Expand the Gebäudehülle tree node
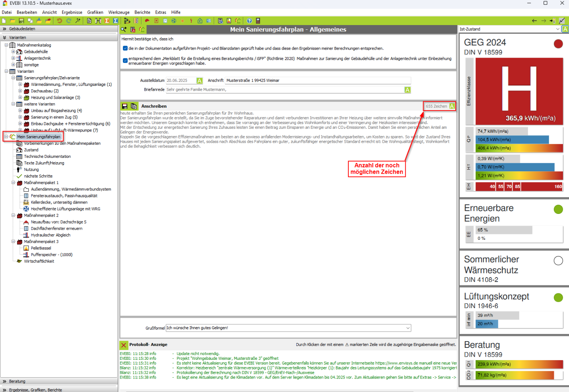Screen dimensions: 569x392 (x=13, y=52)
